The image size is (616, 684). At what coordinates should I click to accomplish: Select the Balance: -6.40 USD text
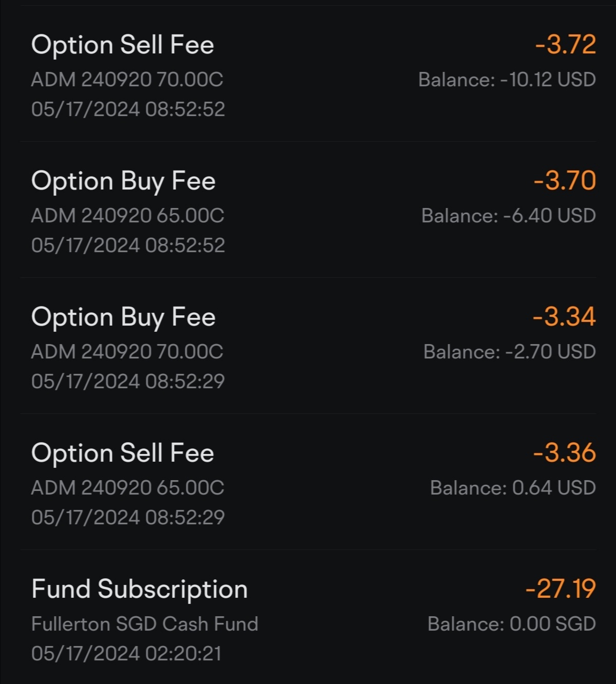click(509, 216)
